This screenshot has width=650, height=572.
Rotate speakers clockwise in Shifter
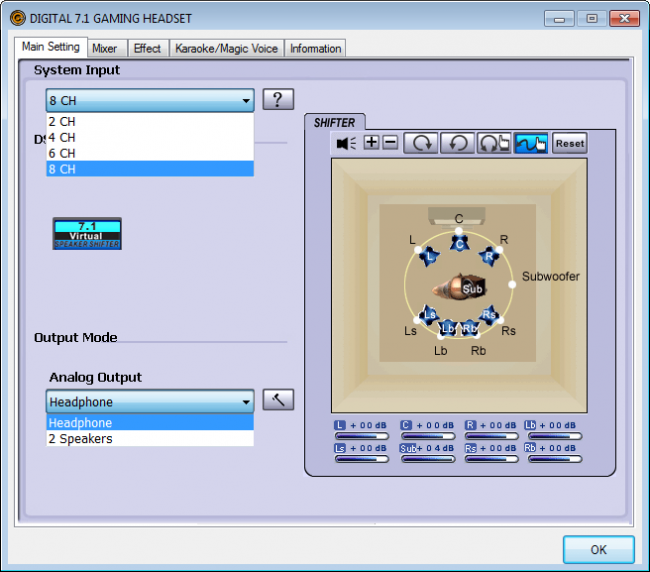(x=421, y=143)
